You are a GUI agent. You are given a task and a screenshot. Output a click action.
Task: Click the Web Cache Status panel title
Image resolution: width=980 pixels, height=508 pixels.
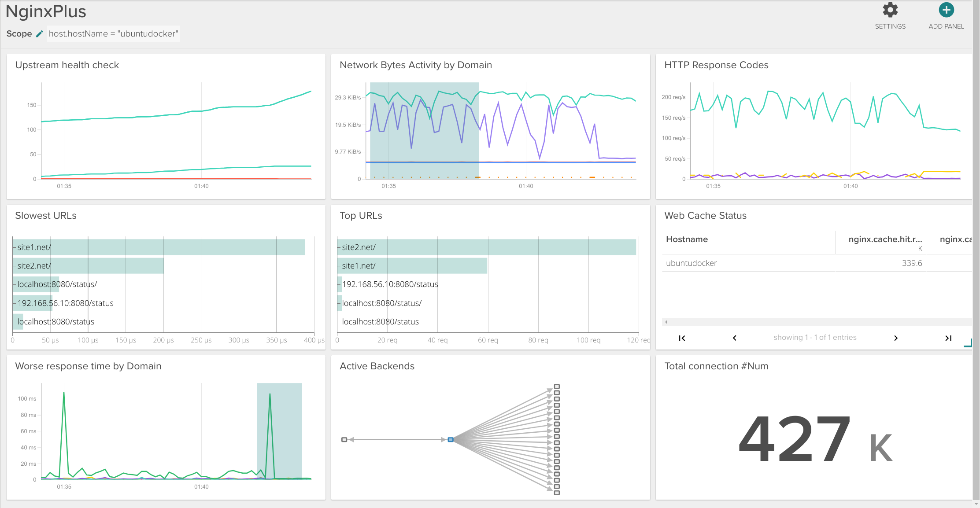pyautogui.click(x=705, y=216)
